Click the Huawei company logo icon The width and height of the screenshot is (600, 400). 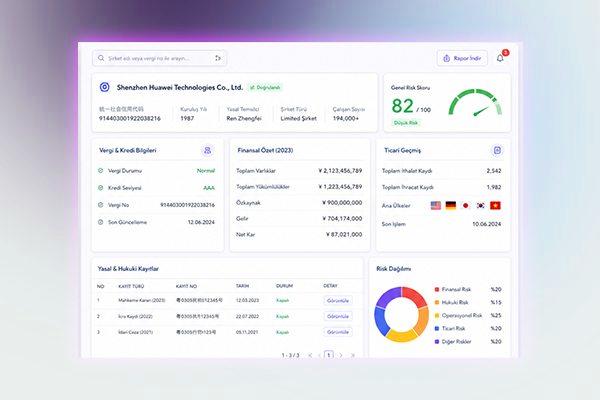[104, 87]
